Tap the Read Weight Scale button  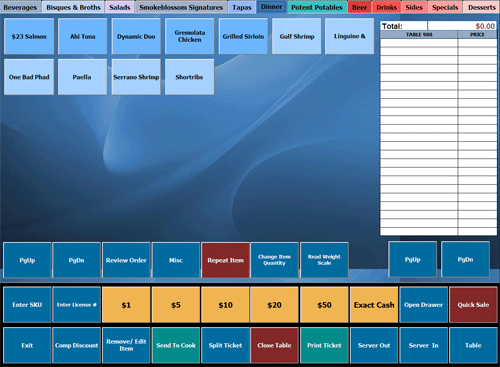point(324,260)
